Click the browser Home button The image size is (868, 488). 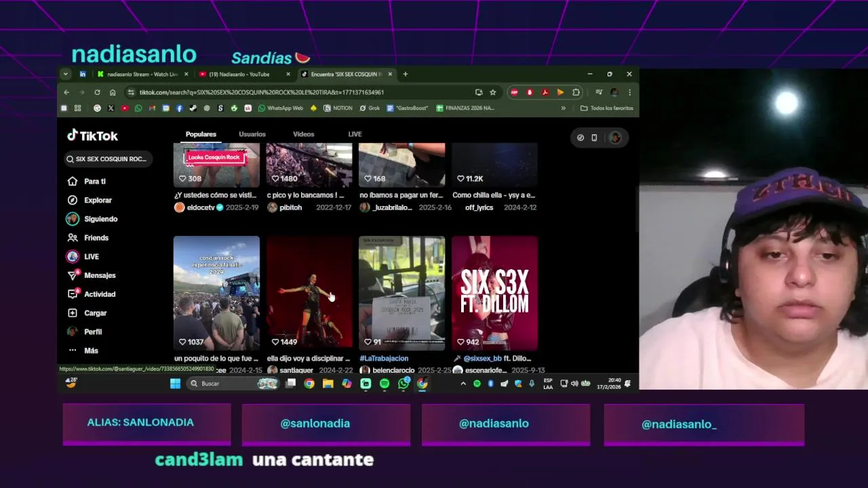tap(113, 92)
